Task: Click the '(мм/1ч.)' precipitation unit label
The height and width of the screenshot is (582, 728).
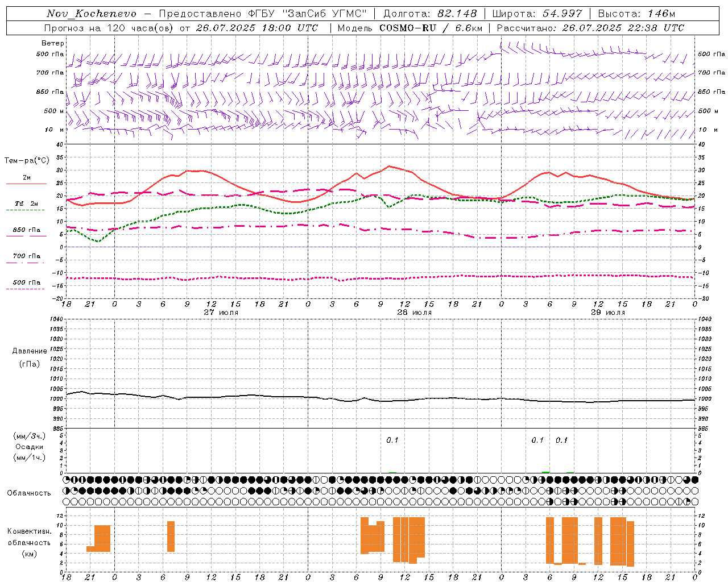Action: pos(30,458)
